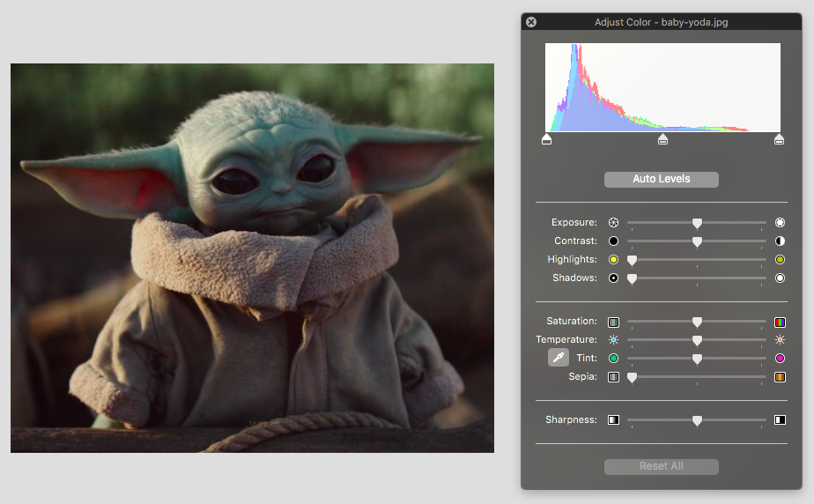Click the low Sharpness icon
The image size is (814, 504).
[614, 420]
